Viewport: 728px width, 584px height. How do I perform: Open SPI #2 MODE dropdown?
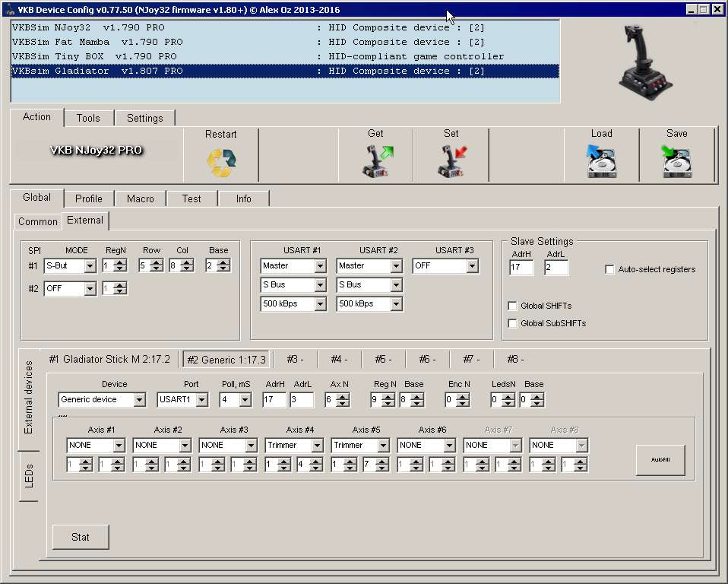90,288
